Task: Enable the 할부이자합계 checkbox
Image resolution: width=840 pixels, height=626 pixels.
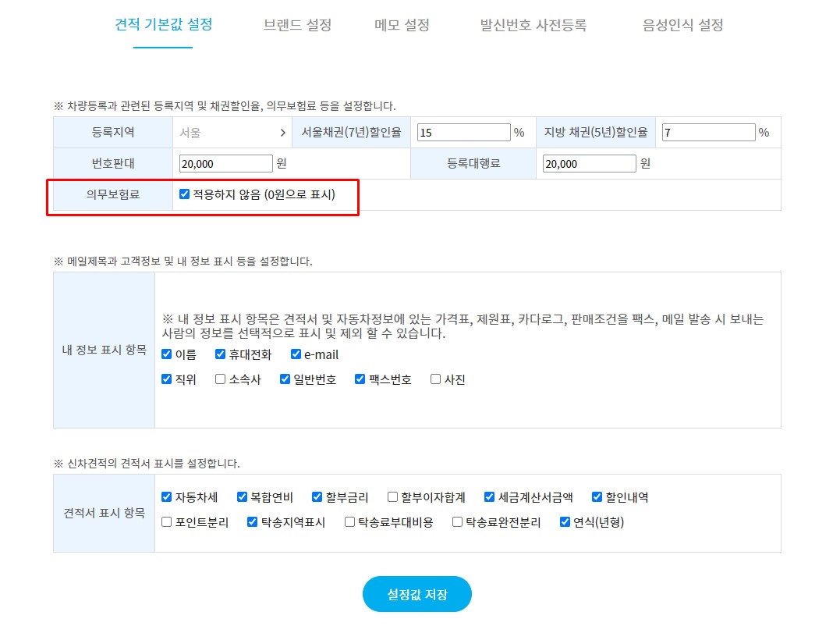Action: pyautogui.click(x=392, y=497)
